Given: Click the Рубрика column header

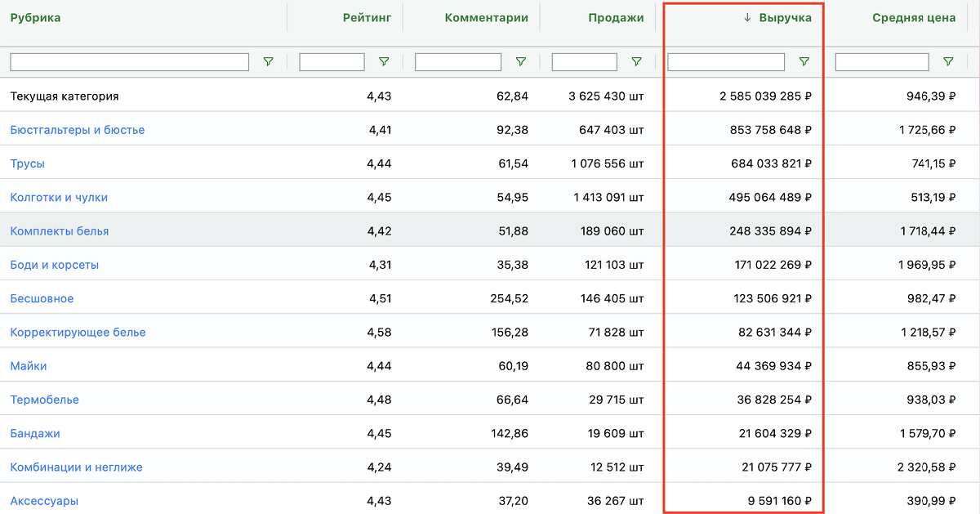Looking at the screenshot, I should tap(35, 18).
